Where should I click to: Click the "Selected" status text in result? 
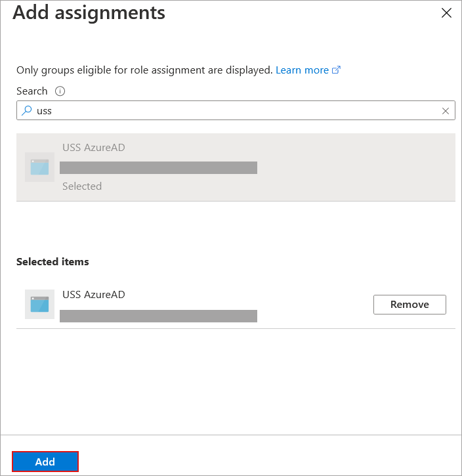coord(82,186)
